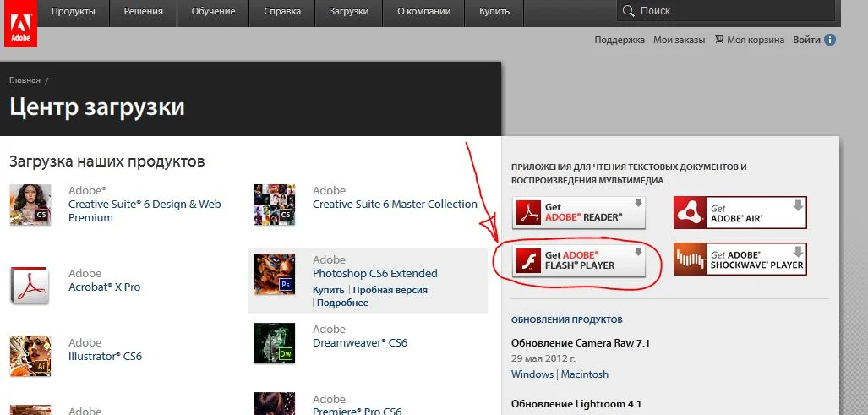Select the Обновление Lightroom 4.1 heading
Screen dimensions: 868x415
tap(576, 405)
